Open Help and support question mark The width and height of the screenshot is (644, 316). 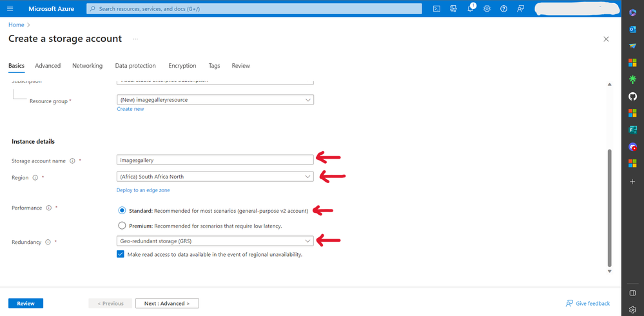pos(504,8)
